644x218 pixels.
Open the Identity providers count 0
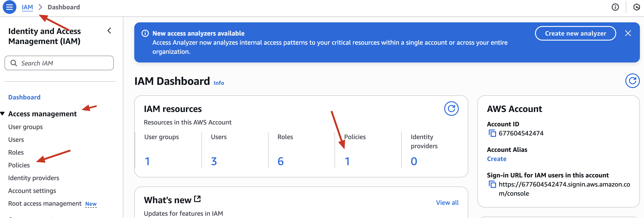point(414,161)
